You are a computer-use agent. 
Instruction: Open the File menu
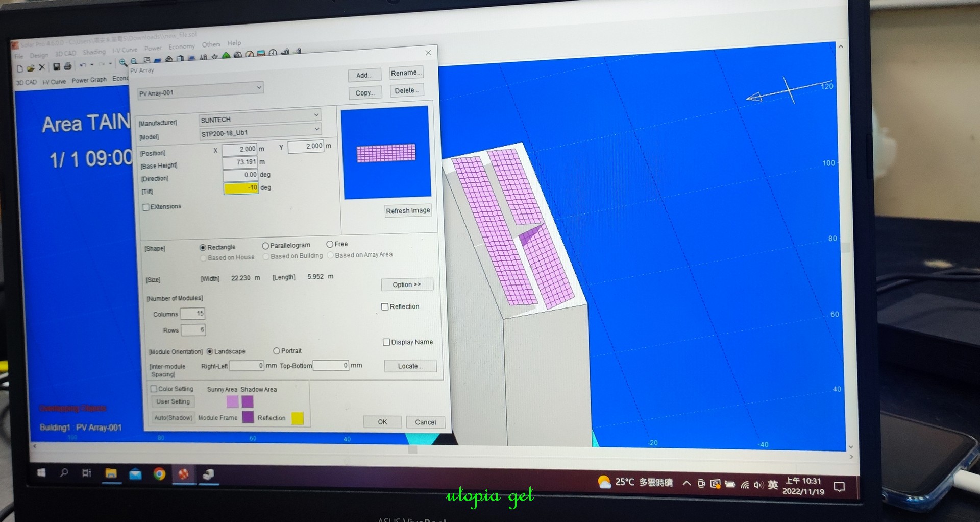[19, 56]
